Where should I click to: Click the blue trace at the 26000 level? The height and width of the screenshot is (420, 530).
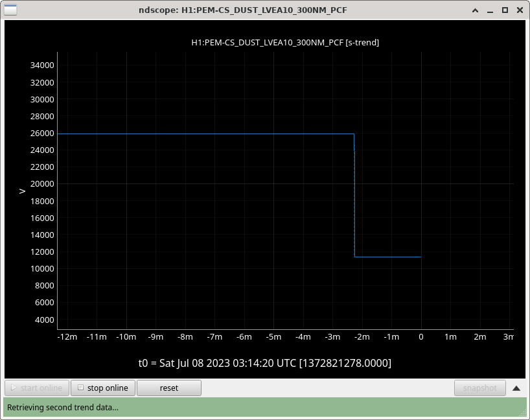(x=194, y=134)
